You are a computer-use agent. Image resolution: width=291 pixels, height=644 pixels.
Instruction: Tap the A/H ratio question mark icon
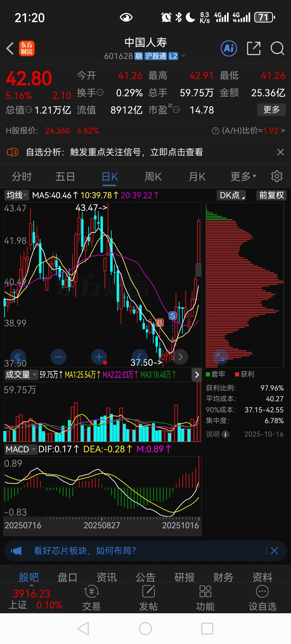216,131
